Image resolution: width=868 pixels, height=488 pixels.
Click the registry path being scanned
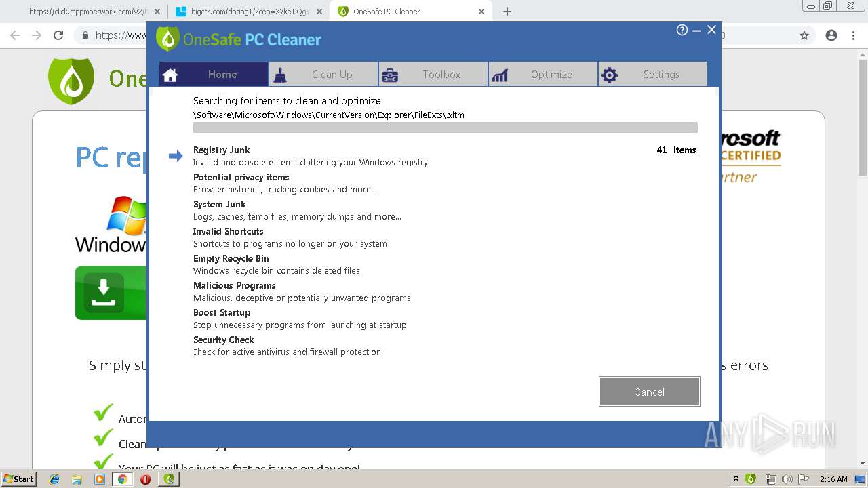(x=329, y=115)
